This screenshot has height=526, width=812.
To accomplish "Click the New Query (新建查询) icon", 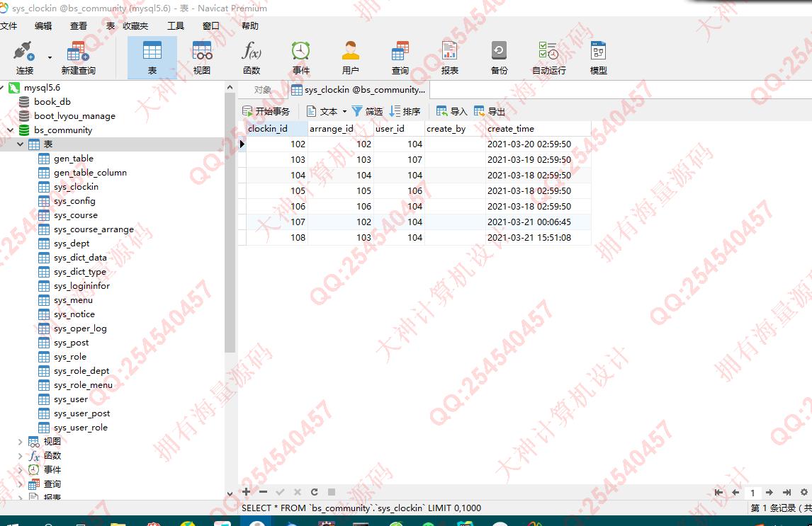I will tap(78, 58).
